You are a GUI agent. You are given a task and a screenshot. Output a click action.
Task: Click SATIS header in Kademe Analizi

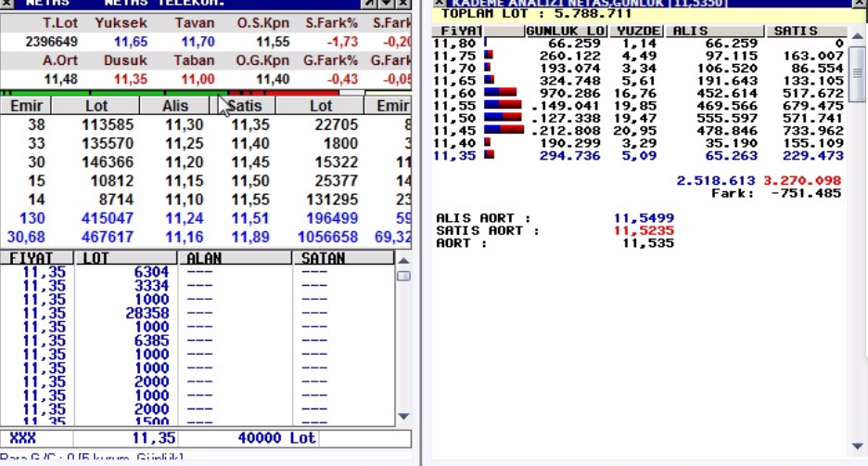tap(806, 32)
